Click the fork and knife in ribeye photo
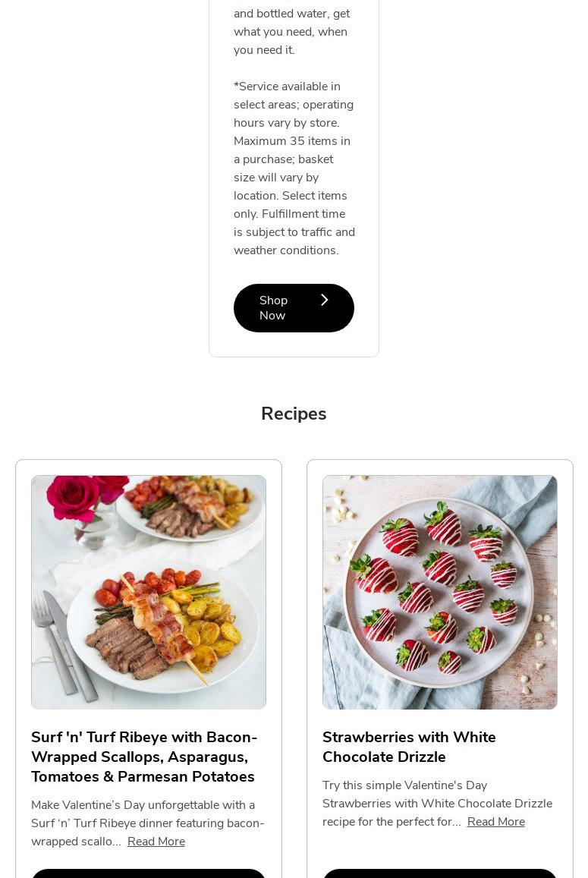 tap(64, 644)
